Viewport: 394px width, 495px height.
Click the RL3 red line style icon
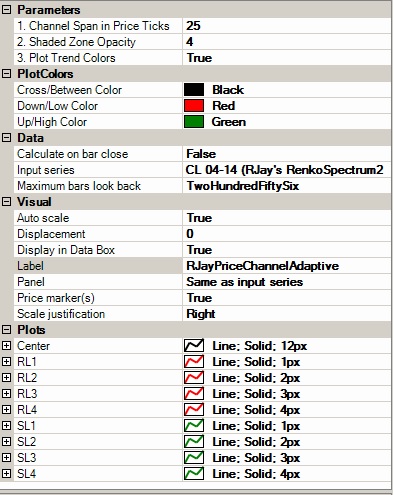pyautogui.click(x=194, y=394)
